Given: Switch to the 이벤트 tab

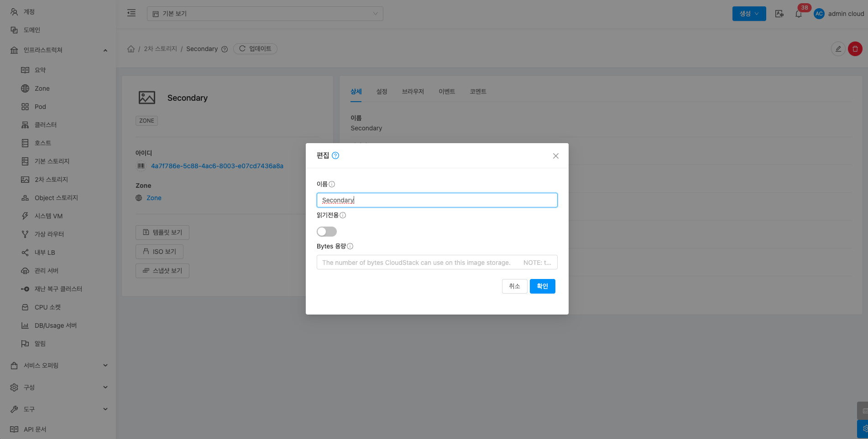Looking at the screenshot, I should pos(446,92).
